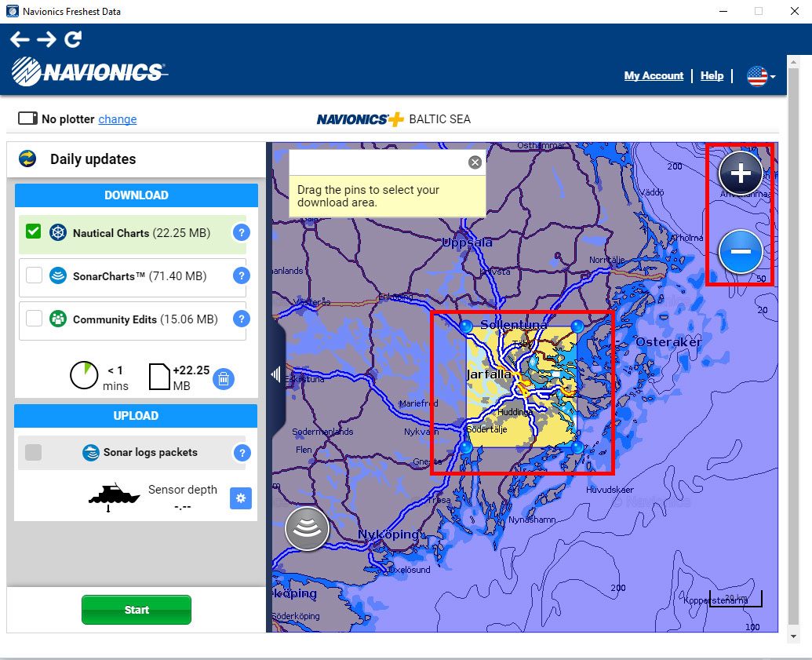812x660 pixels.
Task: Zoom in the map with plus button
Action: 741,173
